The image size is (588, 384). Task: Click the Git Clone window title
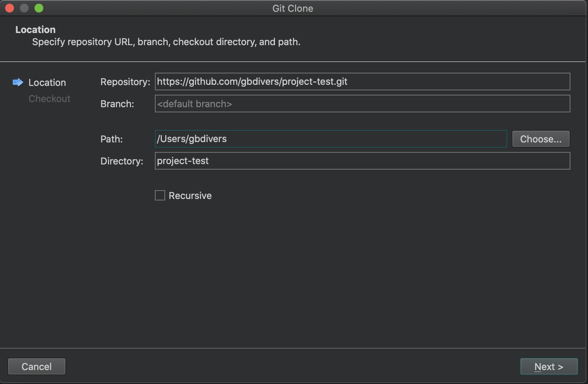293,8
